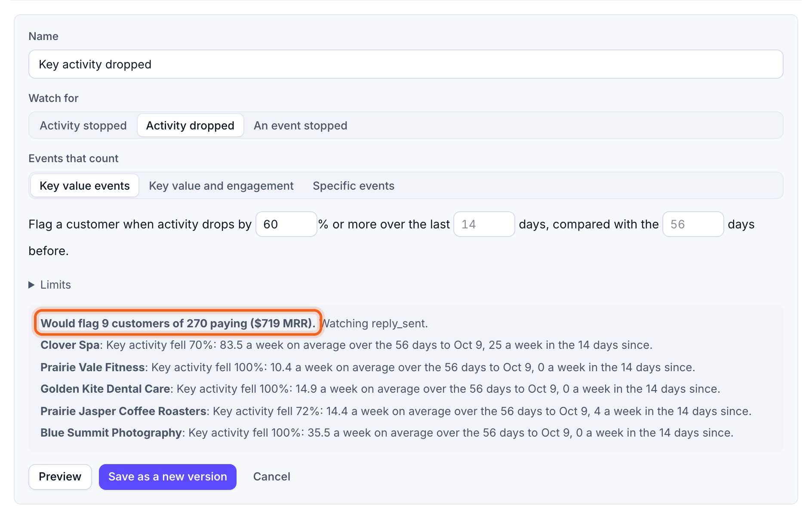Click the Name input field

(406, 64)
